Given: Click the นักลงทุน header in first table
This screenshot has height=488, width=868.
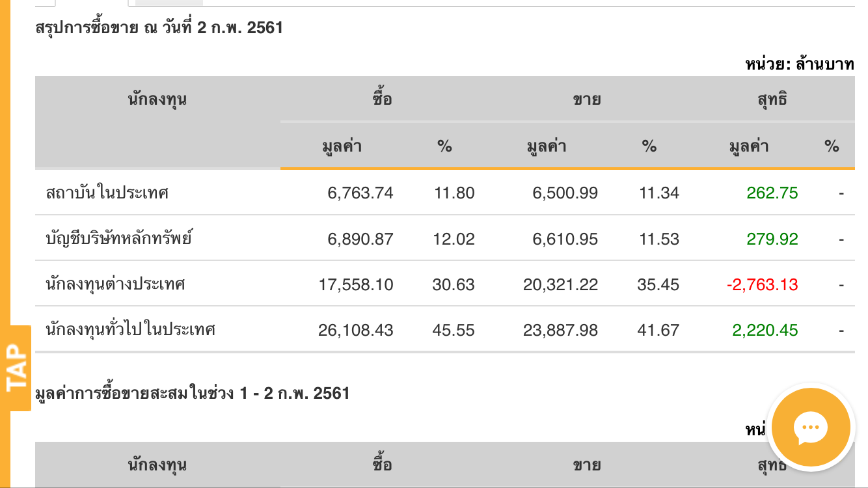Looking at the screenshot, I should pyautogui.click(x=157, y=100).
